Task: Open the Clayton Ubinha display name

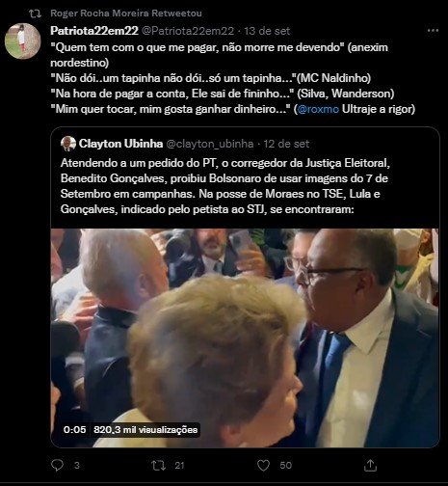Action: pyautogui.click(x=120, y=144)
